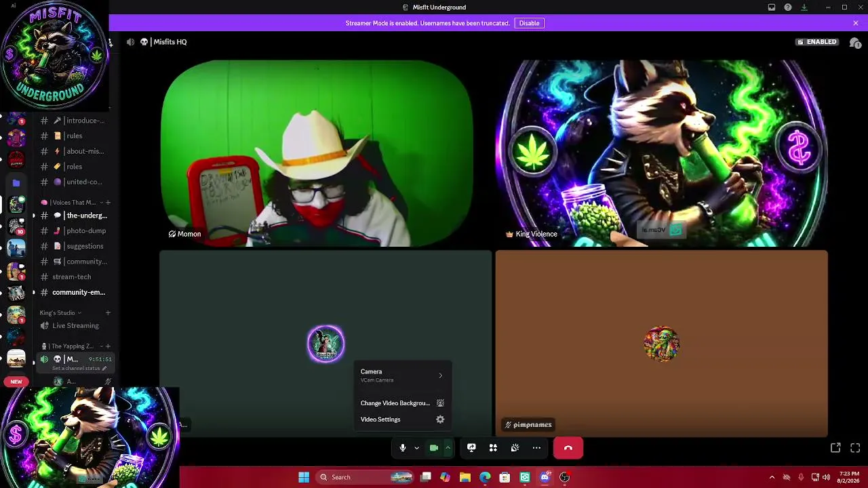
Task: Open the Discord inbox icon
Action: click(x=772, y=7)
